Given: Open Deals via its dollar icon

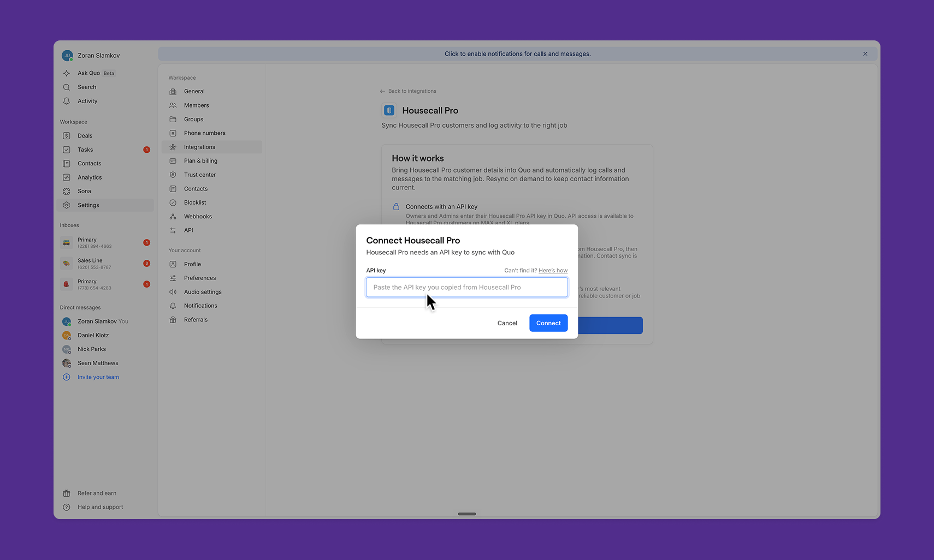Looking at the screenshot, I should coord(67,136).
